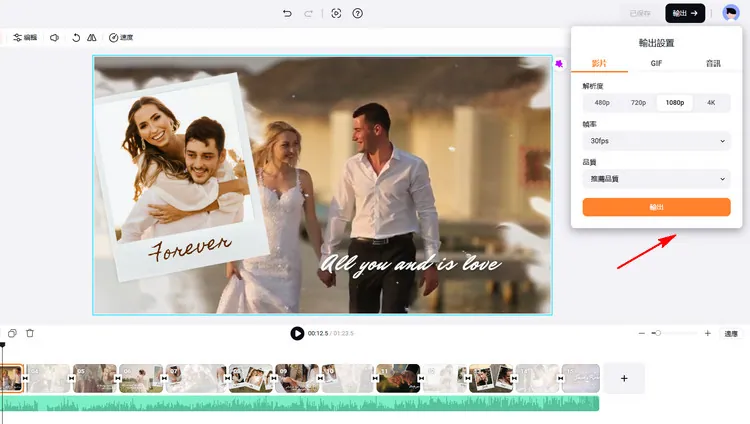Click transition icon between clips 05 and 06
Viewport: 750px width, 424px height.
[x=118, y=379]
